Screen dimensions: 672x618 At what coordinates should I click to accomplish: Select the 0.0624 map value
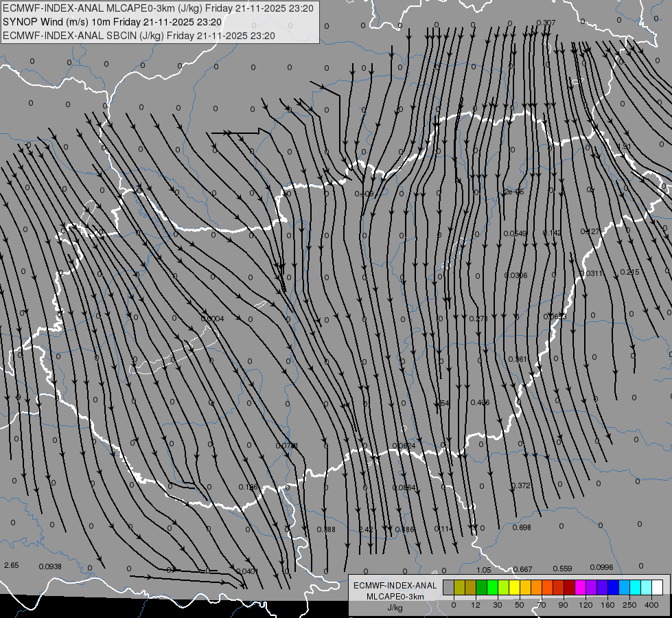(404, 446)
